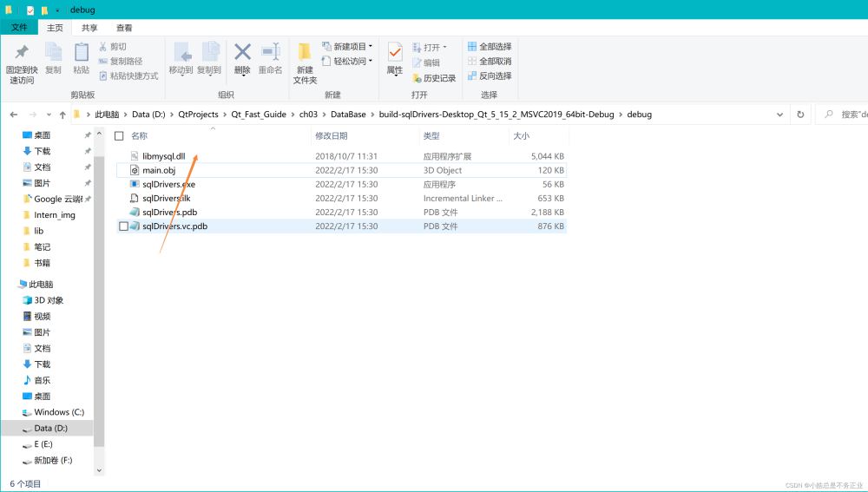Toggle the select-all checkbox in the header row
Viewport: 868px width, 492px height.
coord(120,136)
